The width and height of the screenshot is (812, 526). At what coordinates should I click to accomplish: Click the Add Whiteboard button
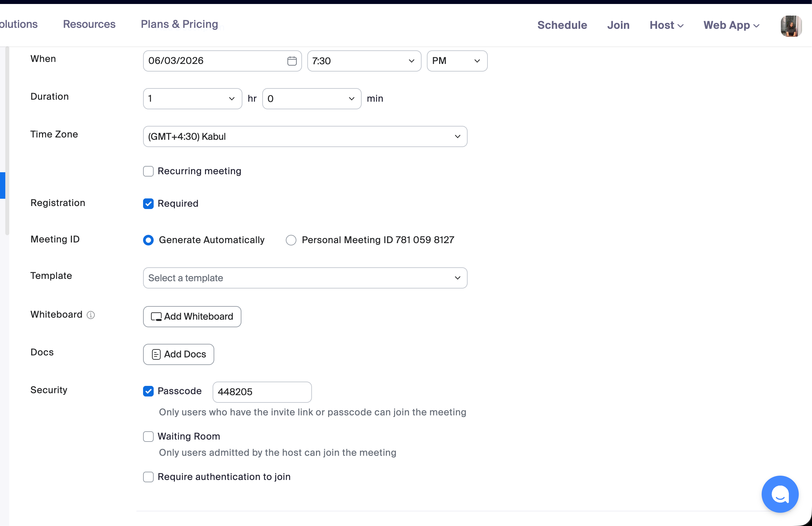192,316
